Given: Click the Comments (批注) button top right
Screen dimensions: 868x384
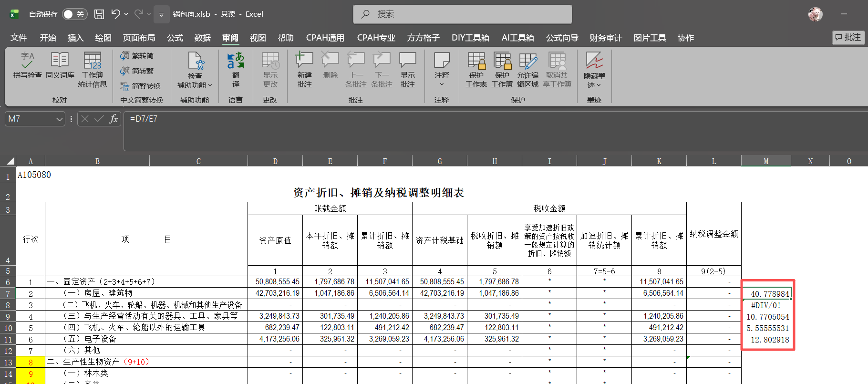Looking at the screenshot, I should [848, 37].
